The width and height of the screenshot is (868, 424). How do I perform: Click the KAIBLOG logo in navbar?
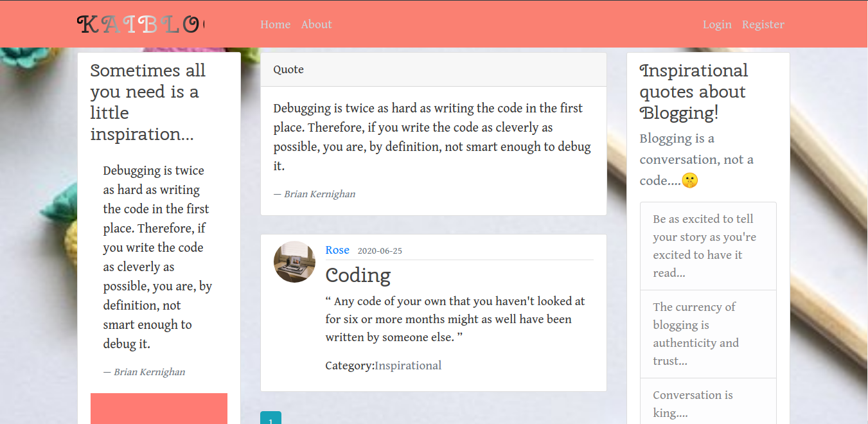pos(140,24)
